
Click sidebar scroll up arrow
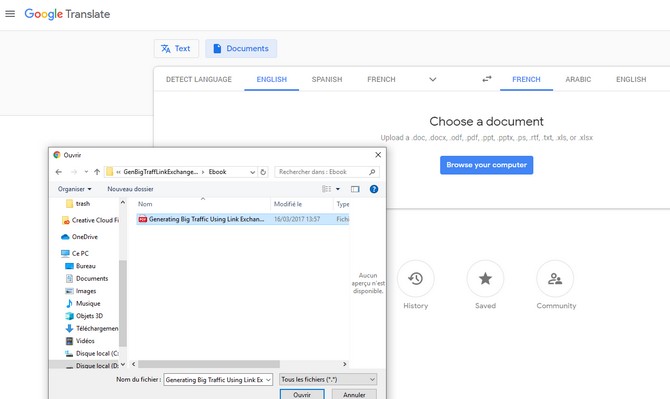[x=123, y=202]
